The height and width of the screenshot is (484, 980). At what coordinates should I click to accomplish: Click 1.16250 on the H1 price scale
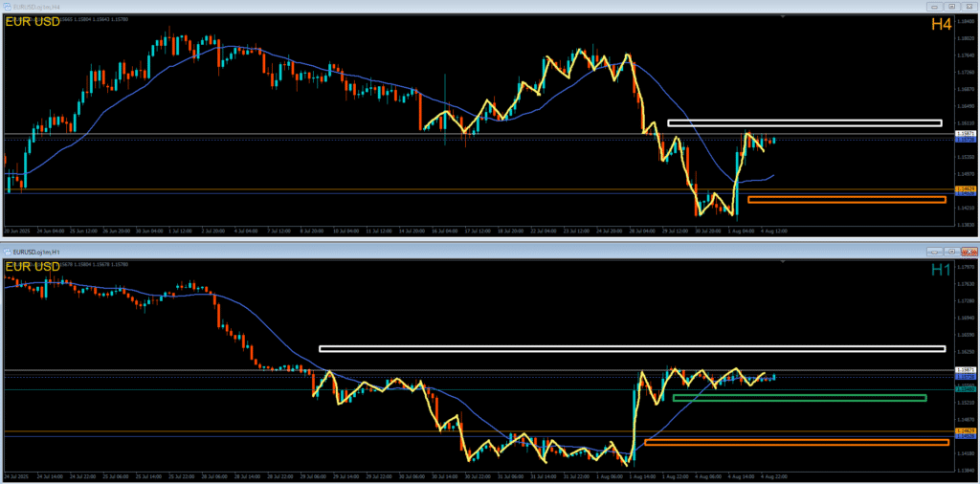[x=967, y=352]
